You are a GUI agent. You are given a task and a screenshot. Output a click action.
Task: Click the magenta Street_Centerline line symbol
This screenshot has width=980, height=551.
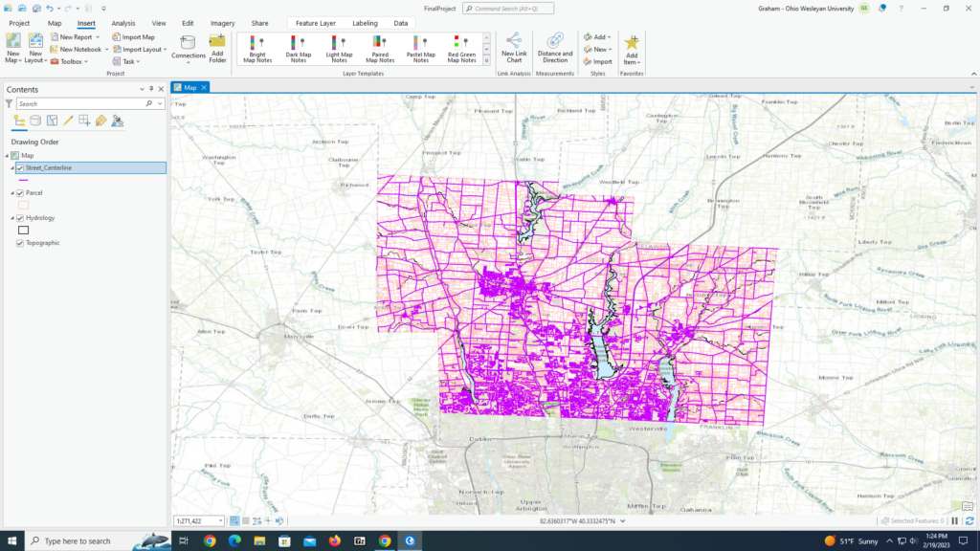[23, 180]
